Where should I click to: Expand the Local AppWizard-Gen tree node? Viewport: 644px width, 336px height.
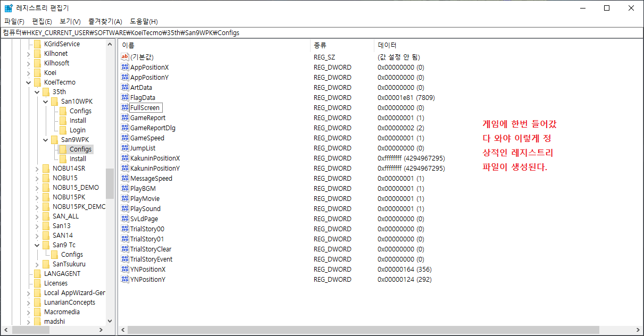tap(28, 293)
